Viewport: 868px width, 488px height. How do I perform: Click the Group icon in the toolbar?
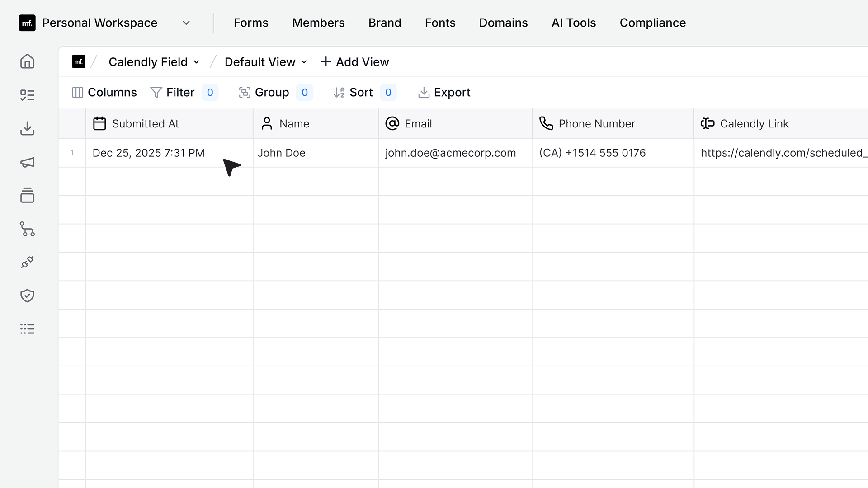[x=245, y=93]
